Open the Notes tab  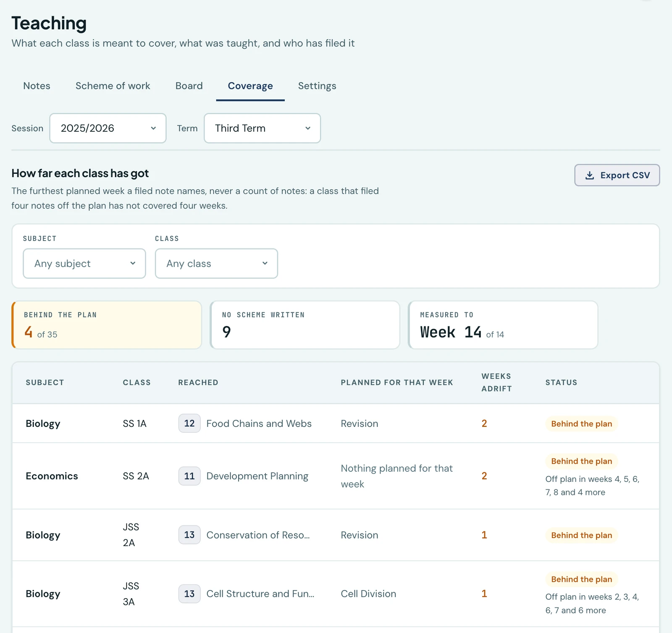click(x=37, y=86)
